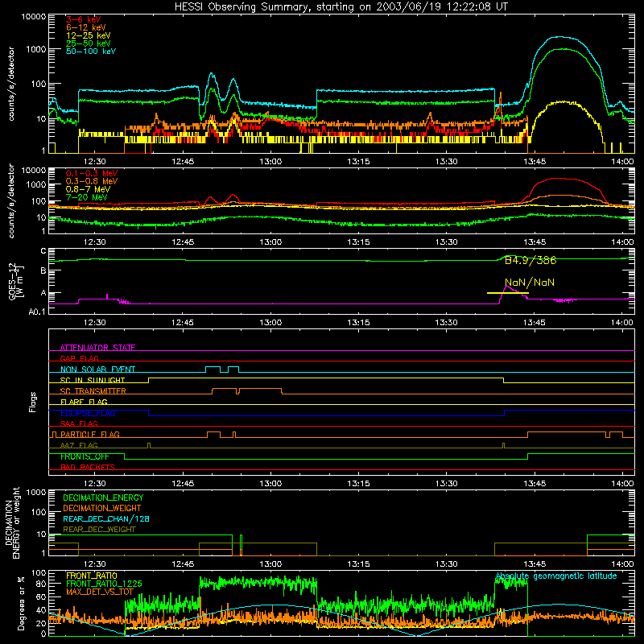This screenshot has height=644, width=644.
Task: Click the HESSI Observing Summary title
Action: [341, 7]
